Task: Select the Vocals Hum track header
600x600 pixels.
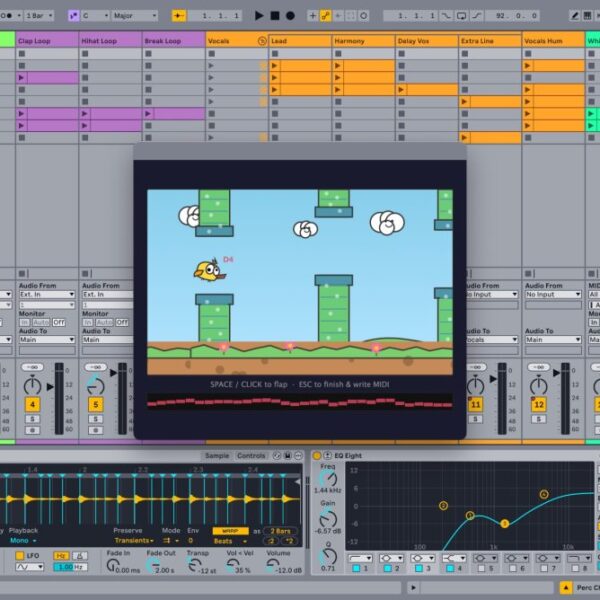Action: pyautogui.click(x=553, y=41)
